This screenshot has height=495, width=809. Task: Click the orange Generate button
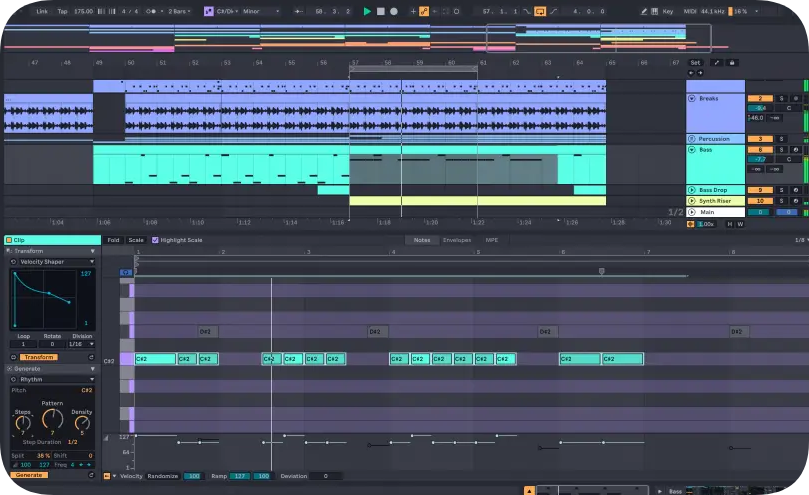29,475
